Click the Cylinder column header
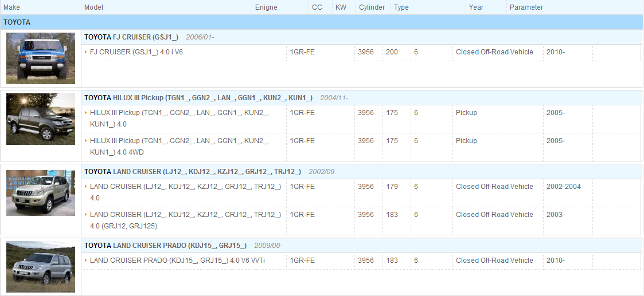Screen dimensions: 644x296 point(372,7)
